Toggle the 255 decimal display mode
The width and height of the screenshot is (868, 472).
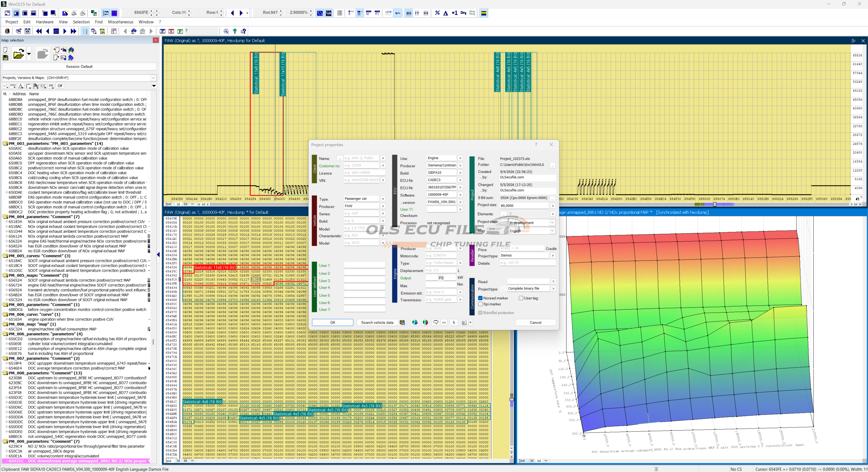point(409,13)
